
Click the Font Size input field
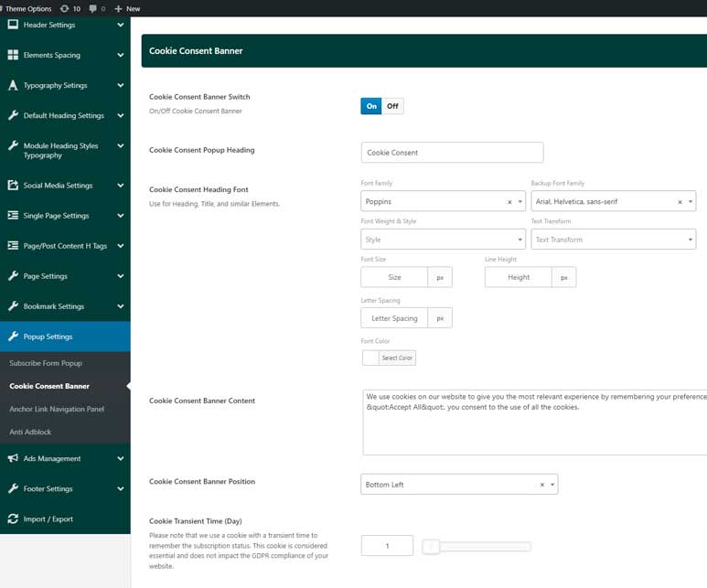click(x=394, y=277)
